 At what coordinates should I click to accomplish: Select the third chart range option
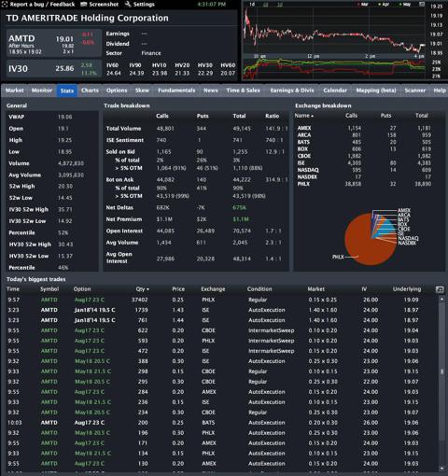pos(279,5)
